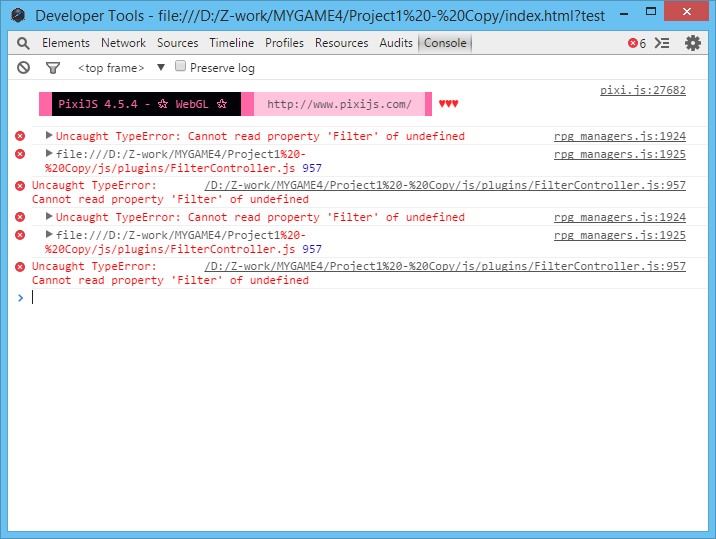
Task: Enable the Preserve log checkbox
Action: pyautogui.click(x=180, y=66)
